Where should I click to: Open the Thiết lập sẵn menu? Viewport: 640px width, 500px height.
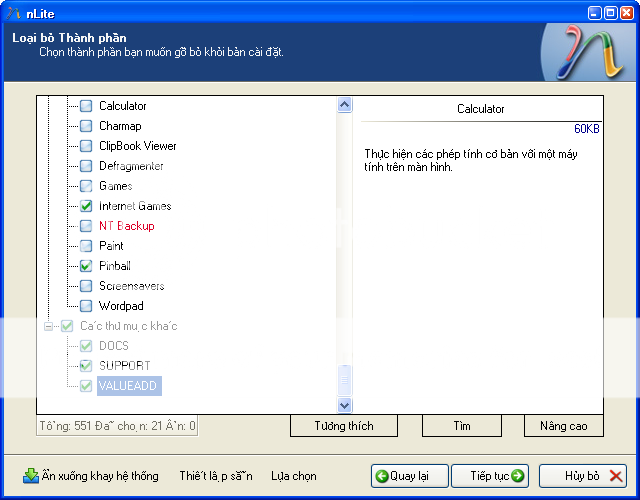pos(216,476)
